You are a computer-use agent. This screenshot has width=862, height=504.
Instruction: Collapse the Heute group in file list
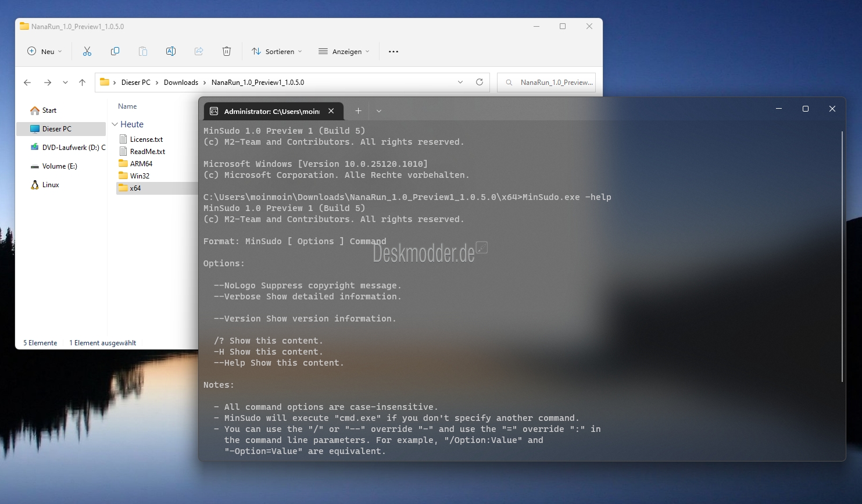115,124
